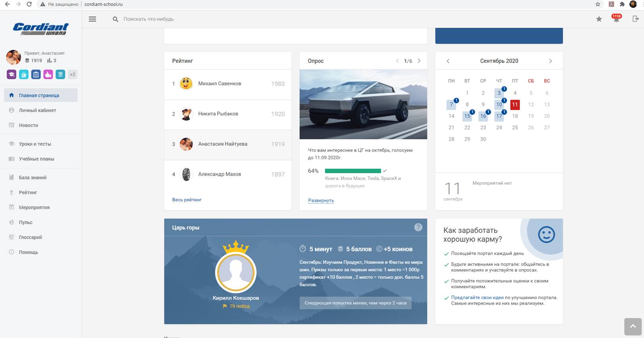Click the logout icon in top right
The height and width of the screenshot is (338, 644).
point(635,19)
